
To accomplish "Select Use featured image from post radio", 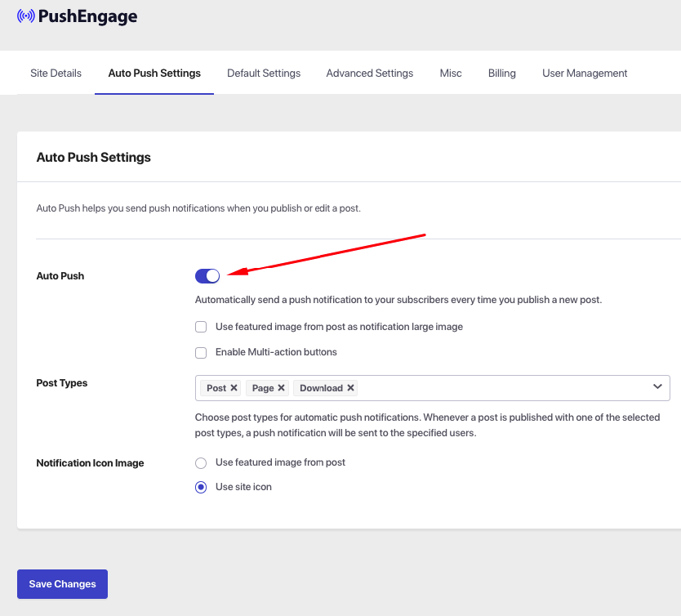I will 201,463.
